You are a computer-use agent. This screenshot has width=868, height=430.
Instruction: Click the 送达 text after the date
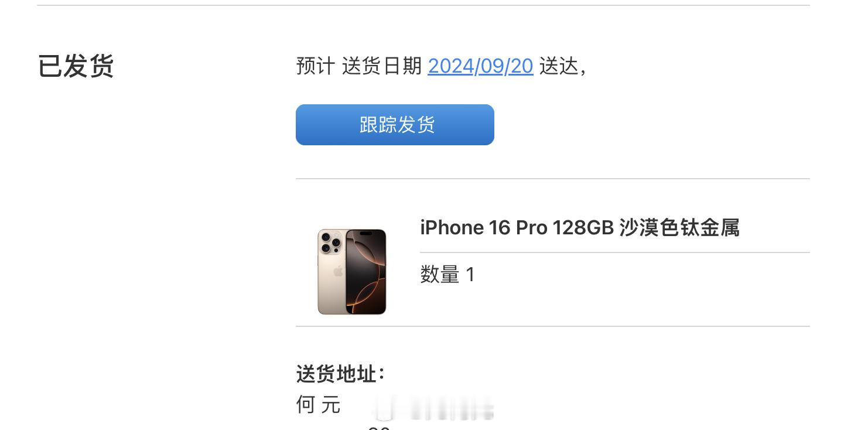click(559, 66)
